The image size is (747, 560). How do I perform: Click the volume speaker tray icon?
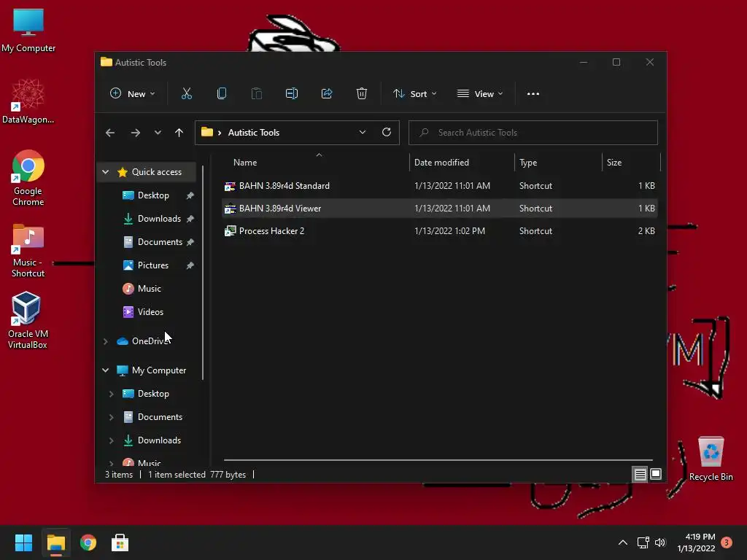(x=660, y=542)
